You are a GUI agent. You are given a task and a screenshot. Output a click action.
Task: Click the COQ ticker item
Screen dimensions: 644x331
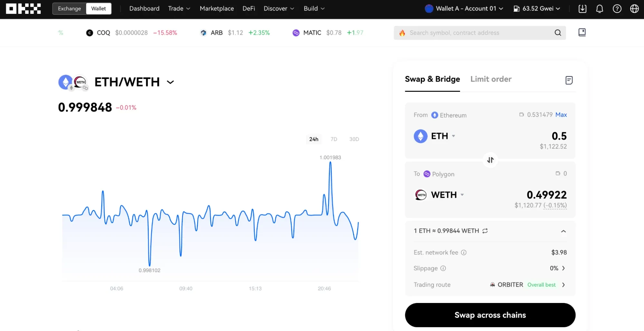[131, 33]
